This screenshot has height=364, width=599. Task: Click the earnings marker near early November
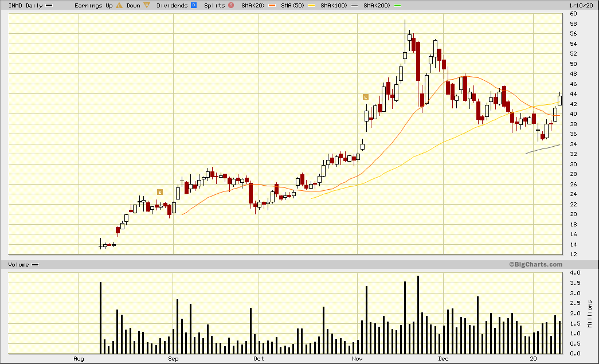point(365,97)
